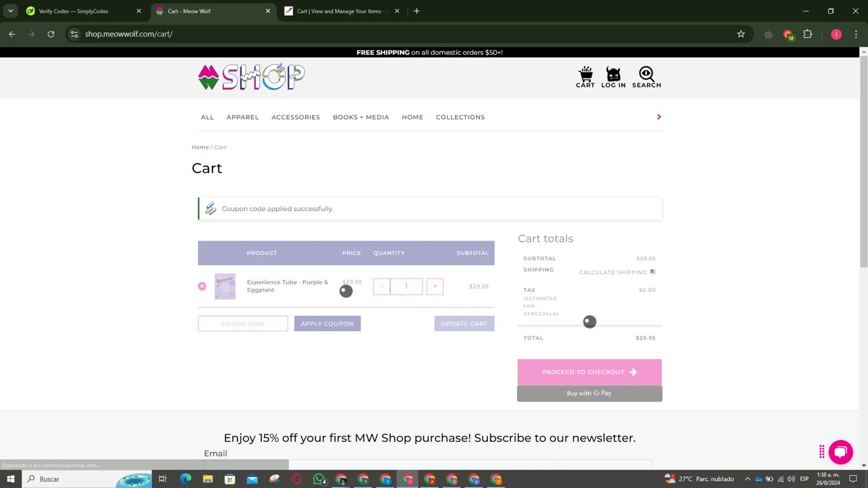This screenshot has height=488, width=868.
Task: Focus the quantity input field
Action: tap(406, 286)
